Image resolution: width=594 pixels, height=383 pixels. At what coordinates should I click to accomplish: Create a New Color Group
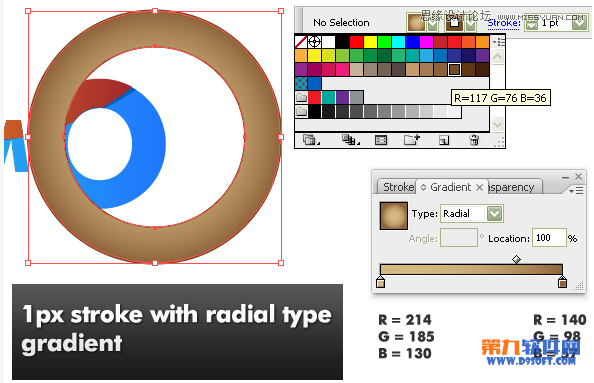[x=412, y=140]
